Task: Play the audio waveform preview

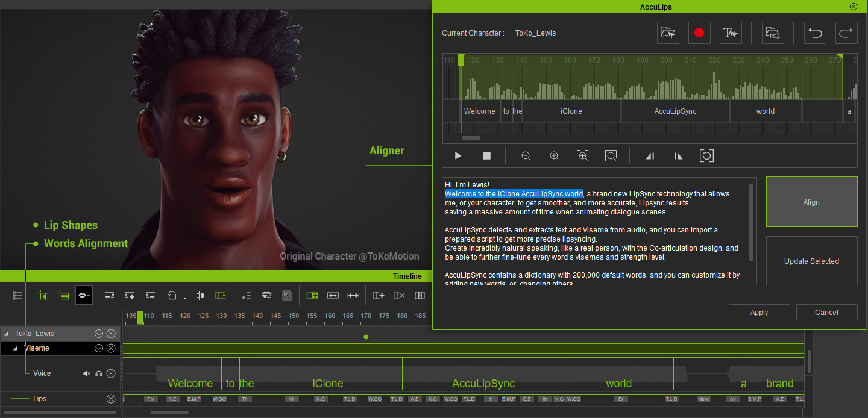Action: click(x=458, y=155)
